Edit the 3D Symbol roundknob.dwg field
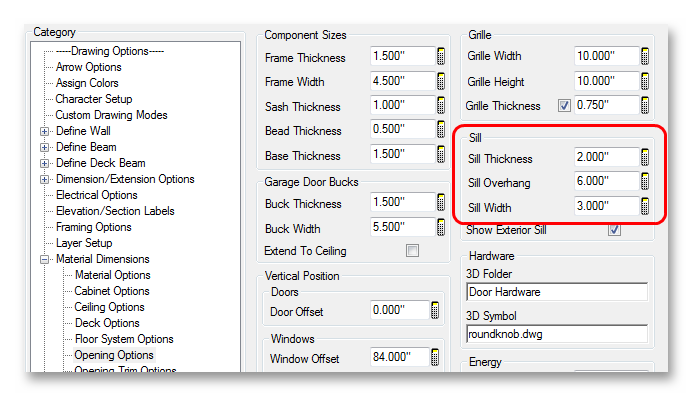Screen dimensions: 692x396 click(557, 334)
